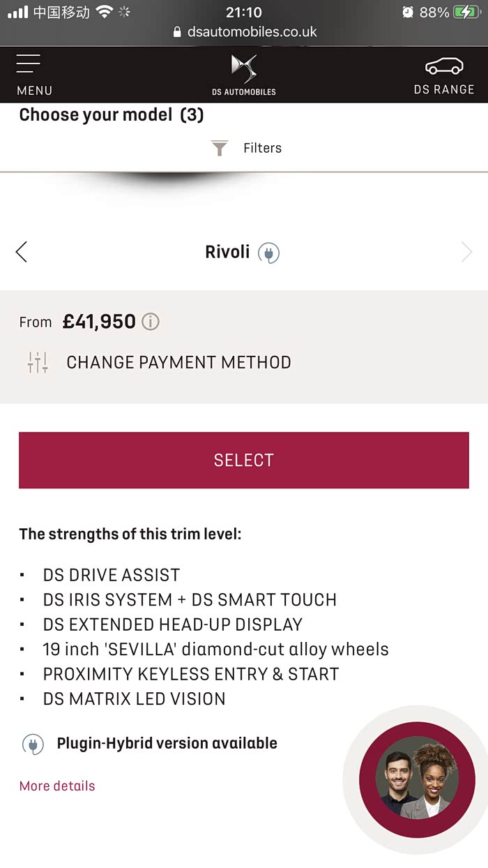Open price info icon next to £41,950

click(151, 322)
